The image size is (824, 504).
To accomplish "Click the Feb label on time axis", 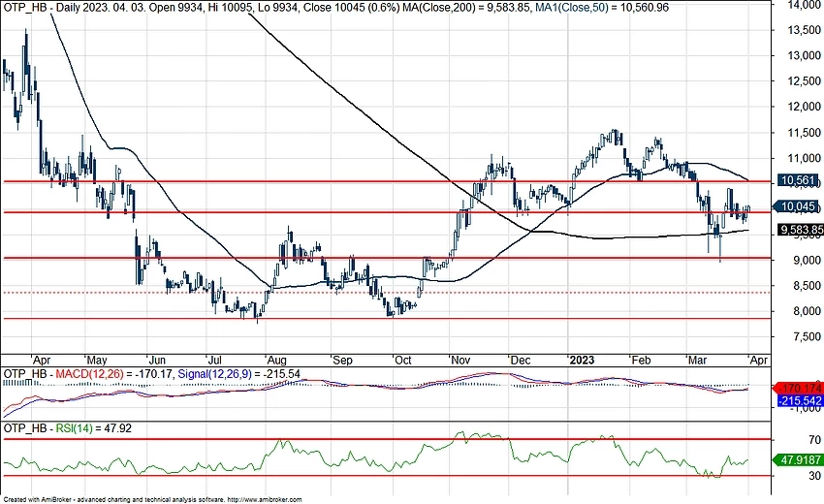I will (x=641, y=360).
